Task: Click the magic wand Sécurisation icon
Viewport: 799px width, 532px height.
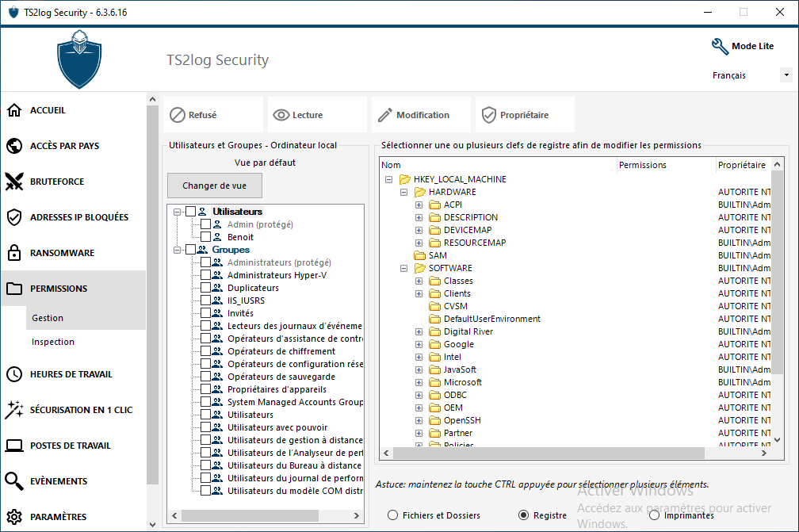Action: click(14, 410)
